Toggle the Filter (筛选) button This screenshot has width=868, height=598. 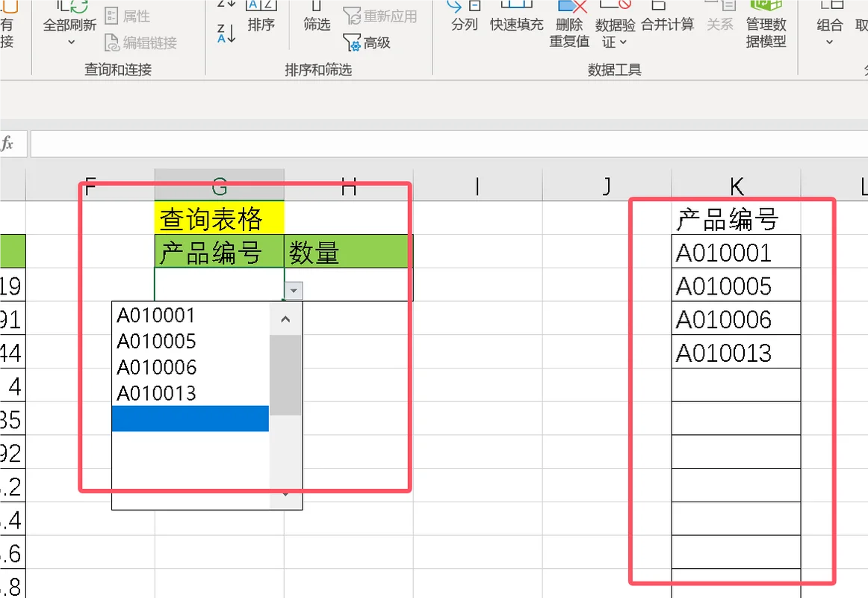point(317,16)
